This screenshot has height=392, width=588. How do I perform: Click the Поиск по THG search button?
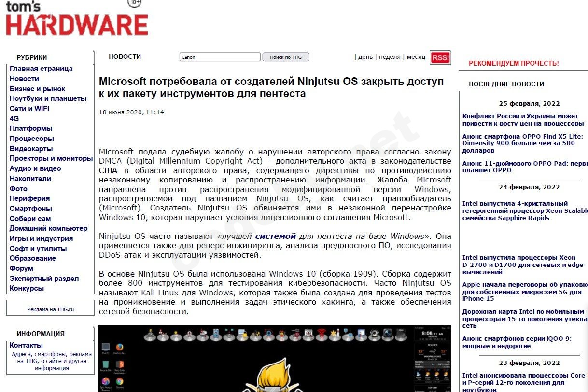tap(285, 56)
